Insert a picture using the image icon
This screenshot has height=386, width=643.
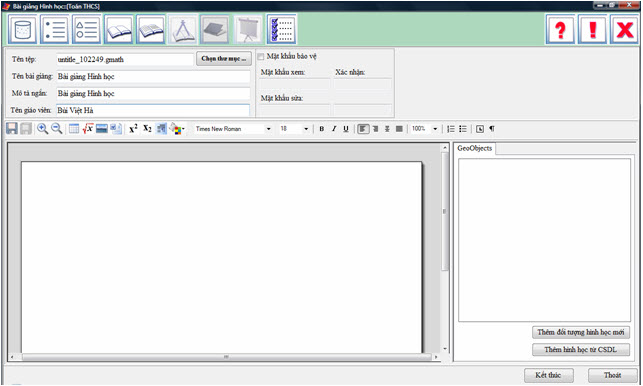point(102,129)
